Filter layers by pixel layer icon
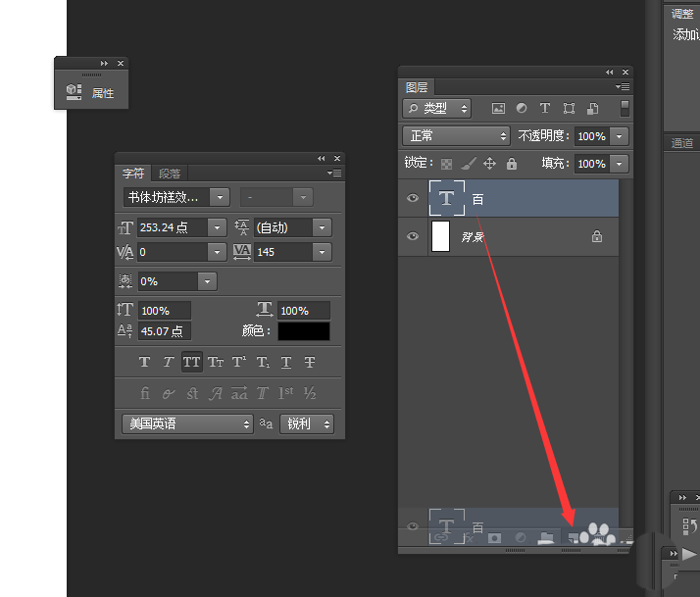Screen dimensions: 700x597 click(x=498, y=108)
